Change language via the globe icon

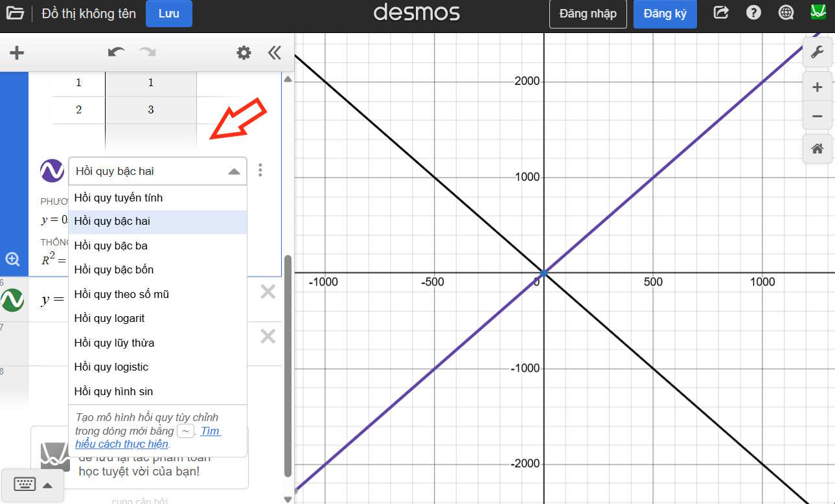786,12
